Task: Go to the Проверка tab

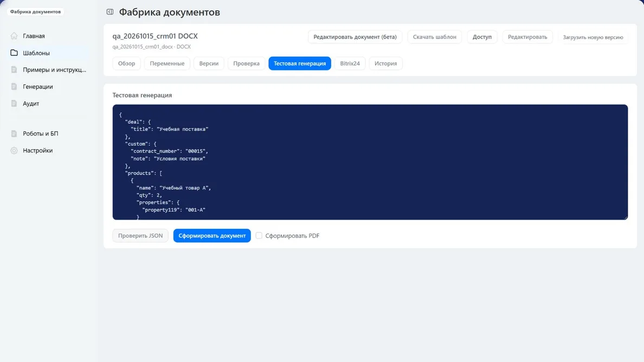Action: 246,63
